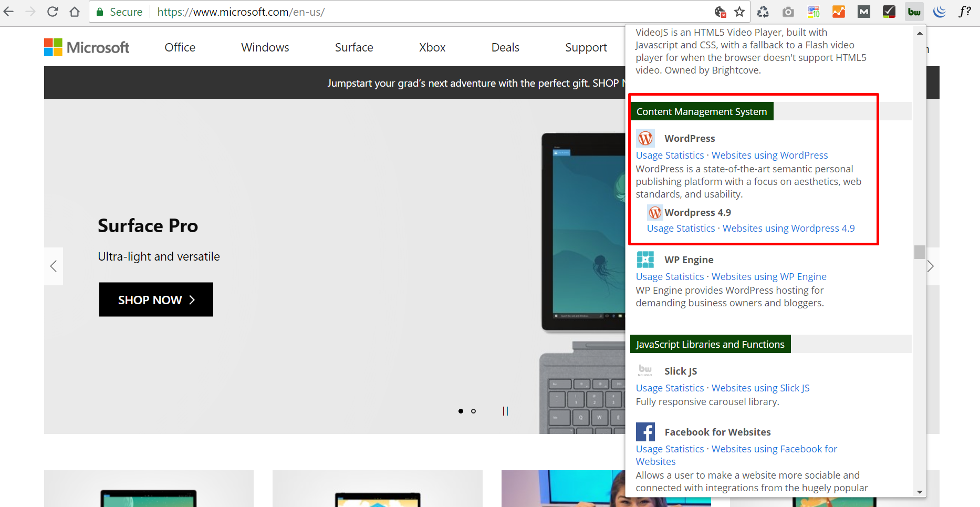Open Usage Statistics link under WordPress

click(670, 155)
